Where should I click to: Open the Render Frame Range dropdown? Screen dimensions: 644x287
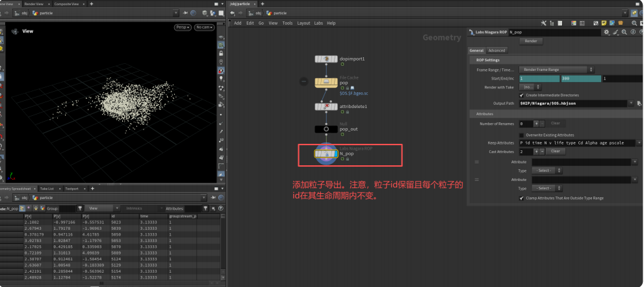pos(558,70)
